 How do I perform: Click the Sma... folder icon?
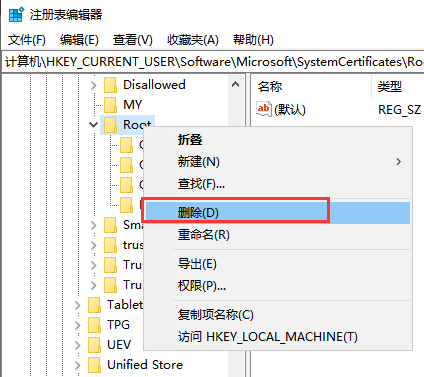point(110,225)
